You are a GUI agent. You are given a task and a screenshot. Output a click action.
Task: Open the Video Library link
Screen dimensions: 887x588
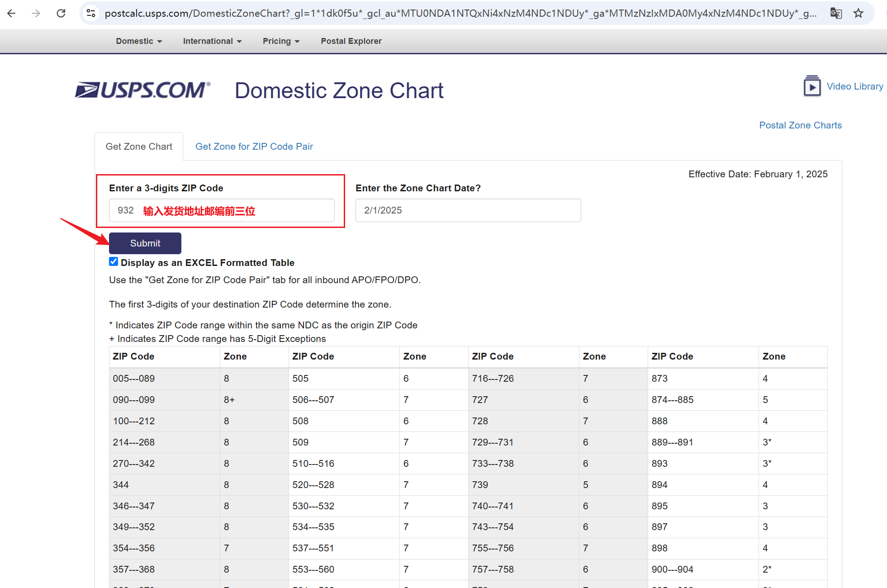(x=854, y=86)
